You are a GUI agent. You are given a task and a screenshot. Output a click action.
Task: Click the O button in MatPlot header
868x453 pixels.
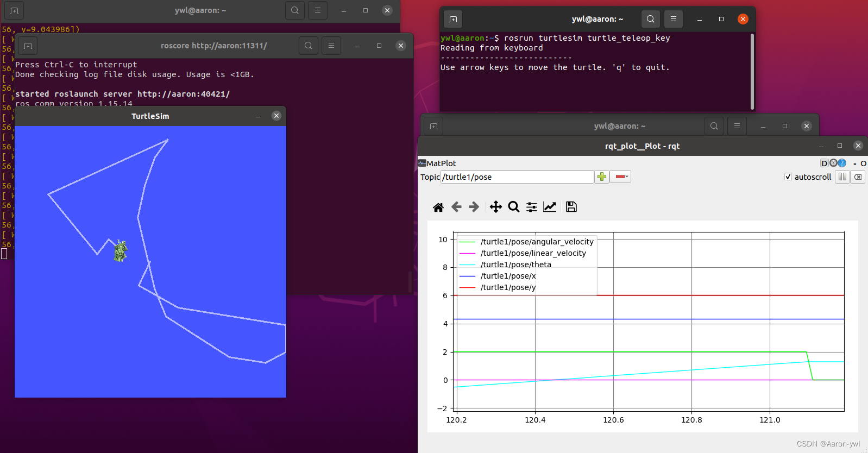point(863,163)
